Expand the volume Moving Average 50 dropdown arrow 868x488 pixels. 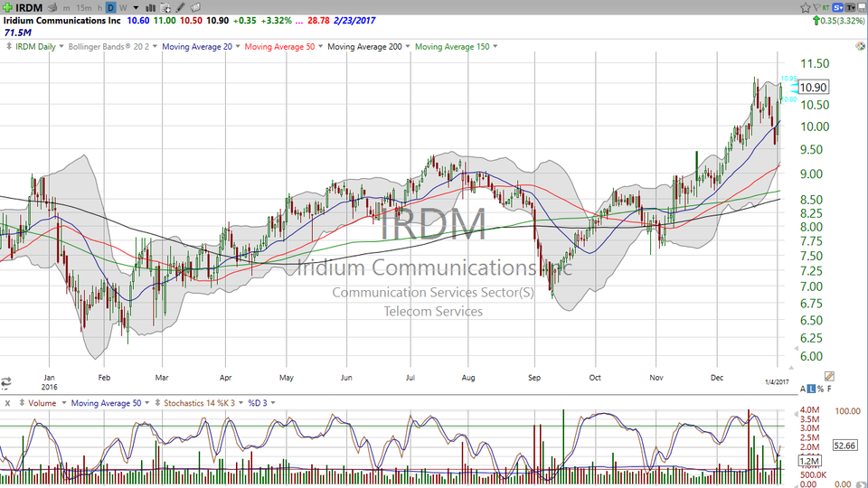click(146, 403)
